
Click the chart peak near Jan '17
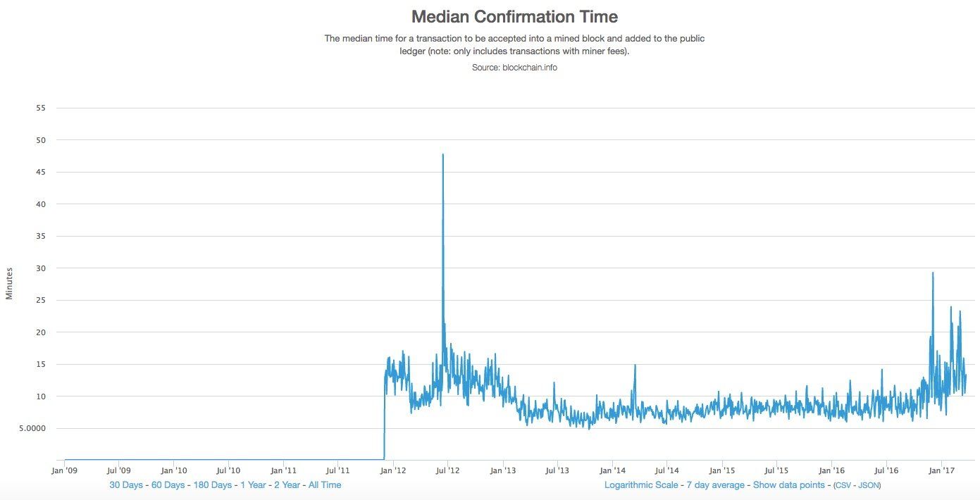933,273
